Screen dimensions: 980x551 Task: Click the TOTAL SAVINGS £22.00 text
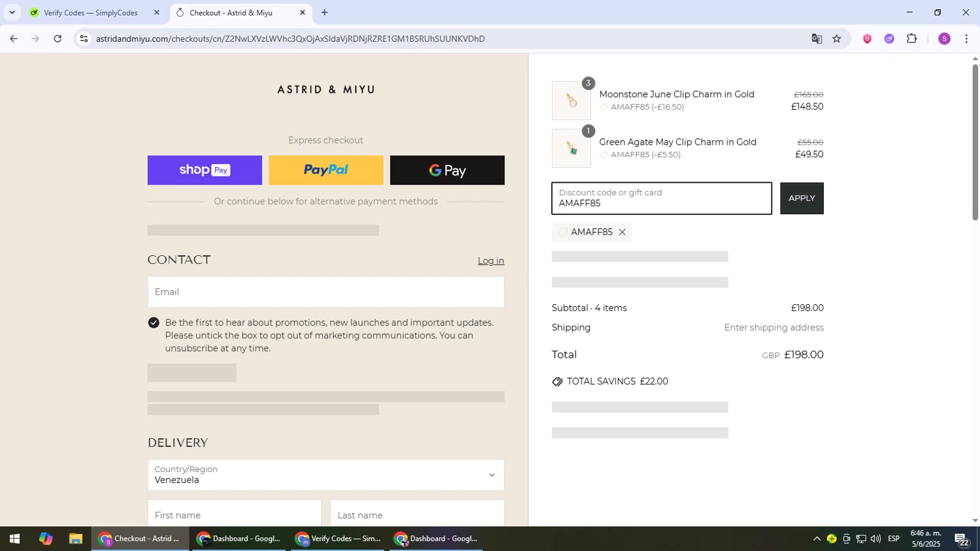tap(617, 381)
